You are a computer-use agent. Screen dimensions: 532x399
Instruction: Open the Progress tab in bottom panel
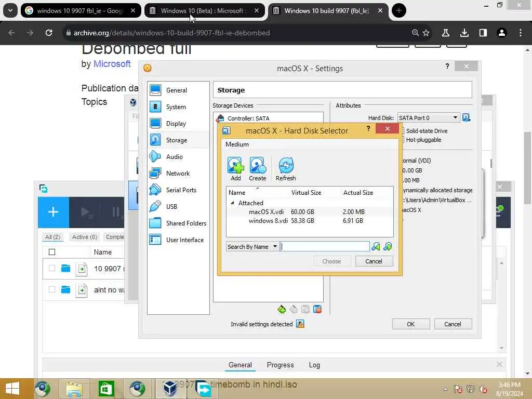point(280,365)
